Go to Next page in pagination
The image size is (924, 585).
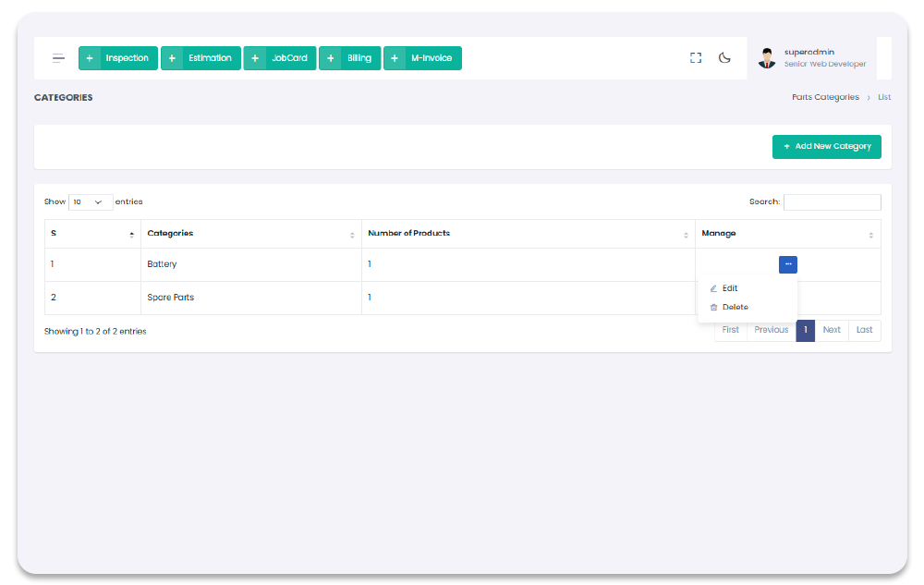tap(832, 330)
